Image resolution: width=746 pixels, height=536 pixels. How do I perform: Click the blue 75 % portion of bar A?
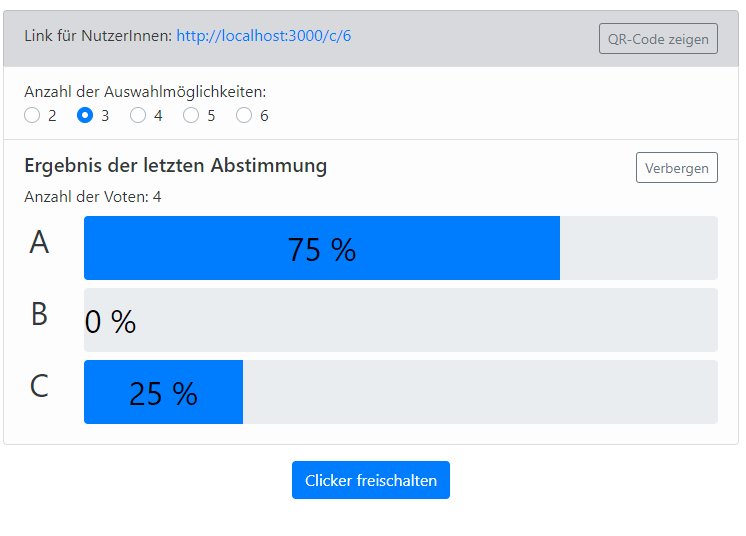coord(321,248)
